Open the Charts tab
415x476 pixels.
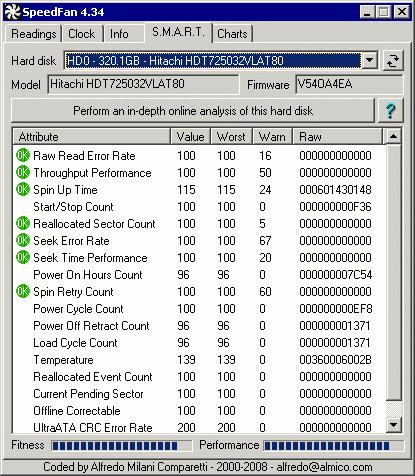tap(232, 34)
